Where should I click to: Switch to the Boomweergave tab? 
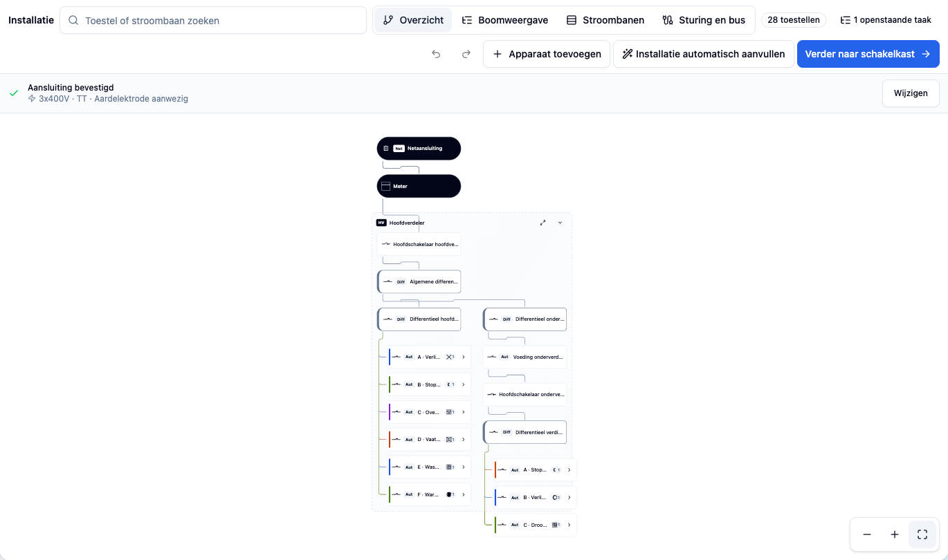click(x=505, y=20)
